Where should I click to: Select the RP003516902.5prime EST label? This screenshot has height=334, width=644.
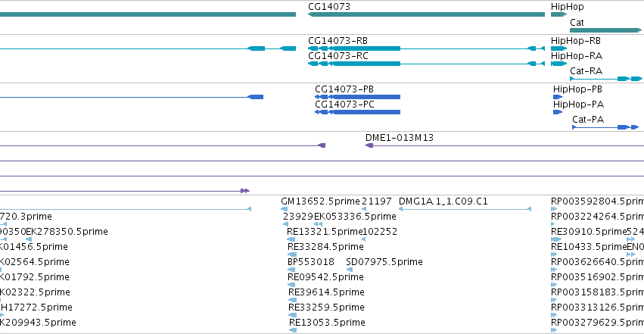click(x=597, y=277)
